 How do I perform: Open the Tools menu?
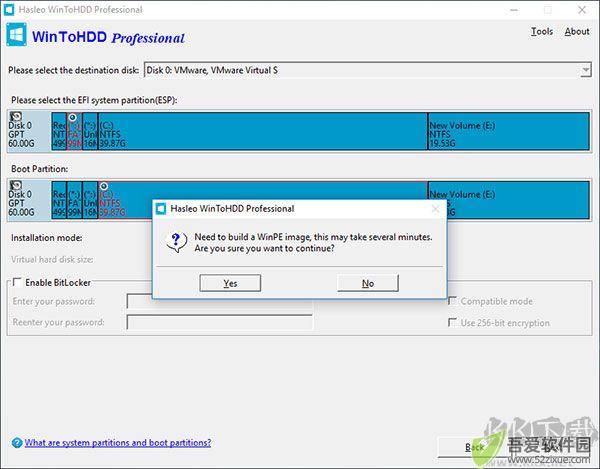pyautogui.click(x=542, y=31)
